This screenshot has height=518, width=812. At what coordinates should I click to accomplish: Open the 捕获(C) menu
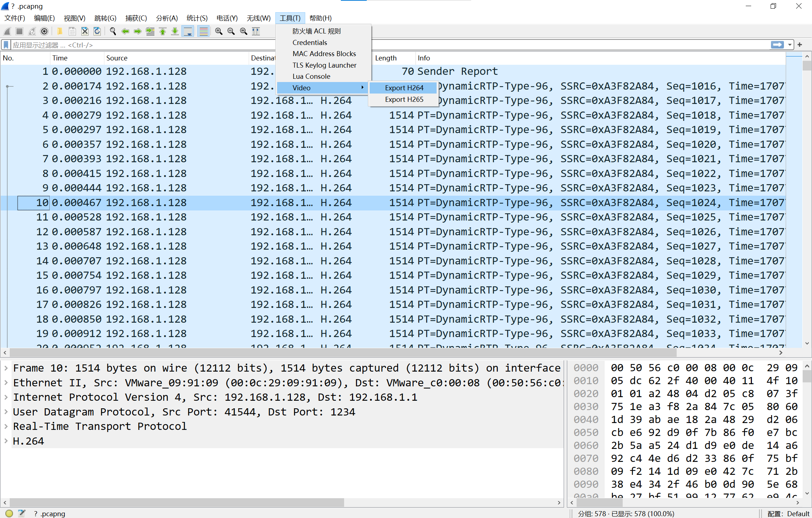(136, 18)
